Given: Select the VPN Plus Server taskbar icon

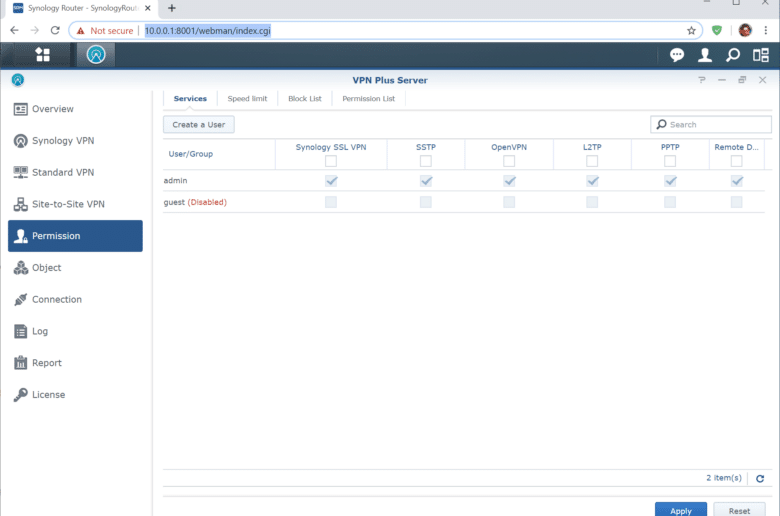Looking at the screenshot, I should click(96, 55).
